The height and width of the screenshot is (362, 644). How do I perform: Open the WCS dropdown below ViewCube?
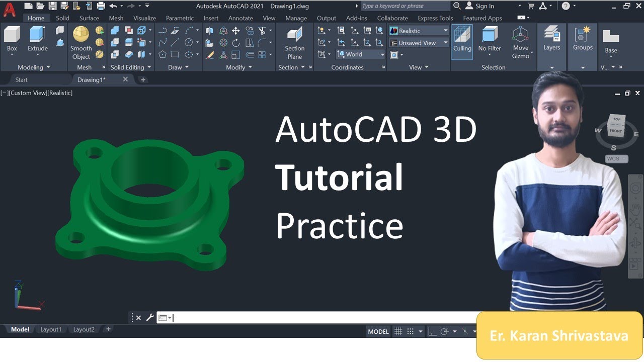click(617, 159)
